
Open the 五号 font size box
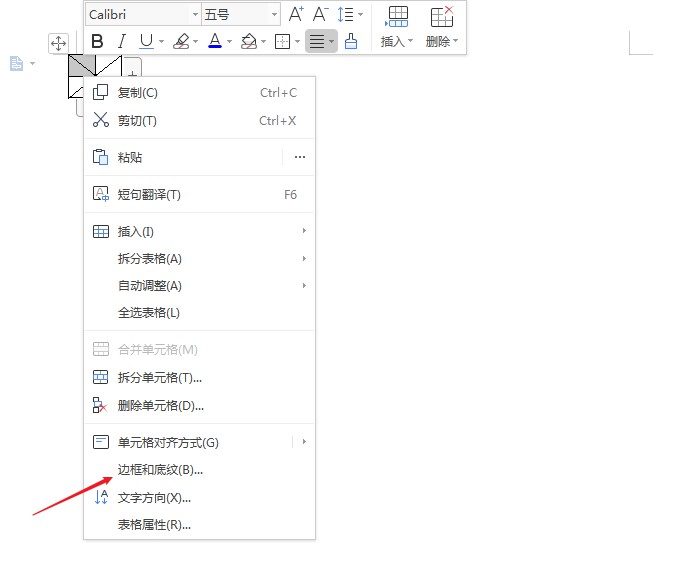click(x=241, y=14)
